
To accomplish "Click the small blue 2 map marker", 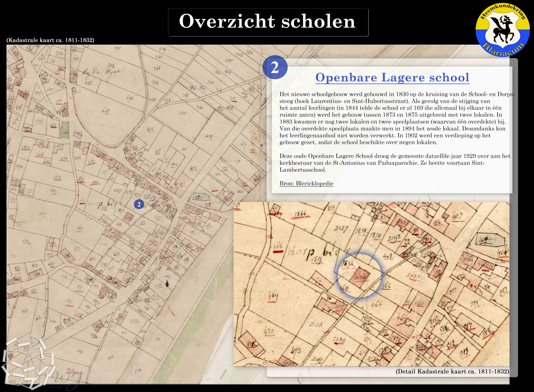I will tap(139, 204).
